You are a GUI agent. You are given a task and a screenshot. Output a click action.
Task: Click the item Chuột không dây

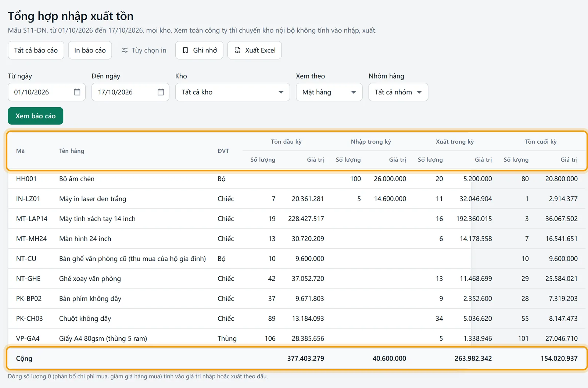coord(85,319)
